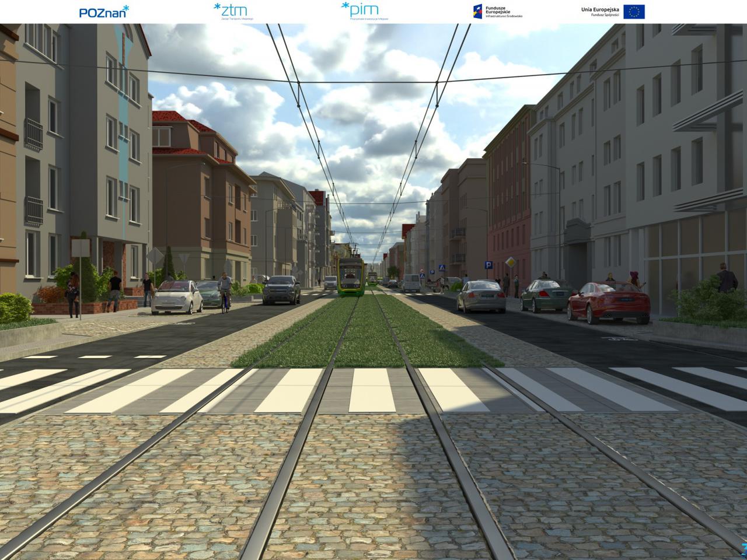Click the blue pedestrian crossing sign
The height and width of the screenshot is (560, 747).
point(441,267)
